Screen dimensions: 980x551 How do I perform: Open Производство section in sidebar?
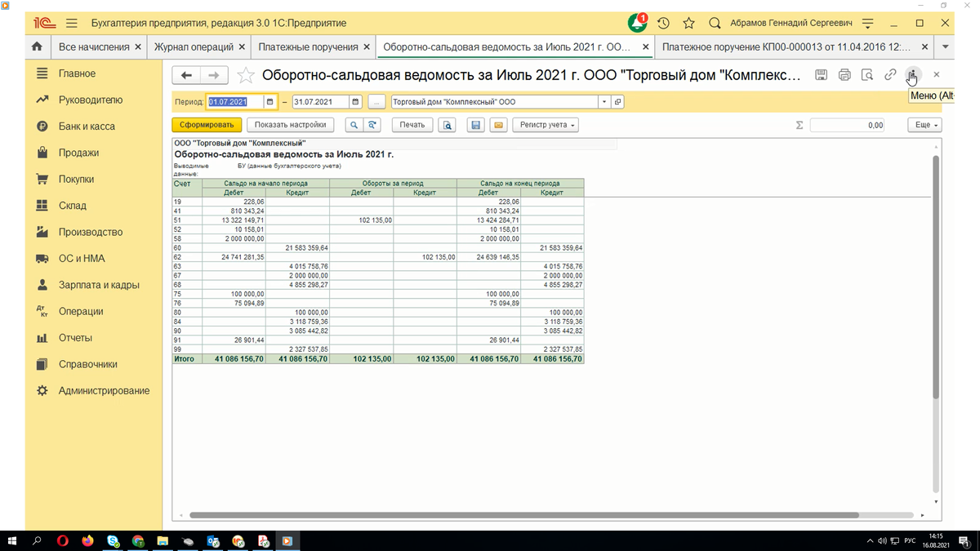[x=91, y=232]
